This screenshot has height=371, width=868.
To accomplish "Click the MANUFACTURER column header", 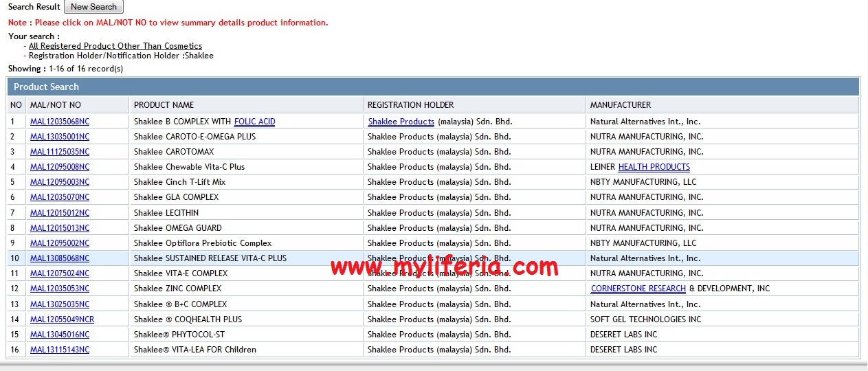I will click(x=723, y=105).
